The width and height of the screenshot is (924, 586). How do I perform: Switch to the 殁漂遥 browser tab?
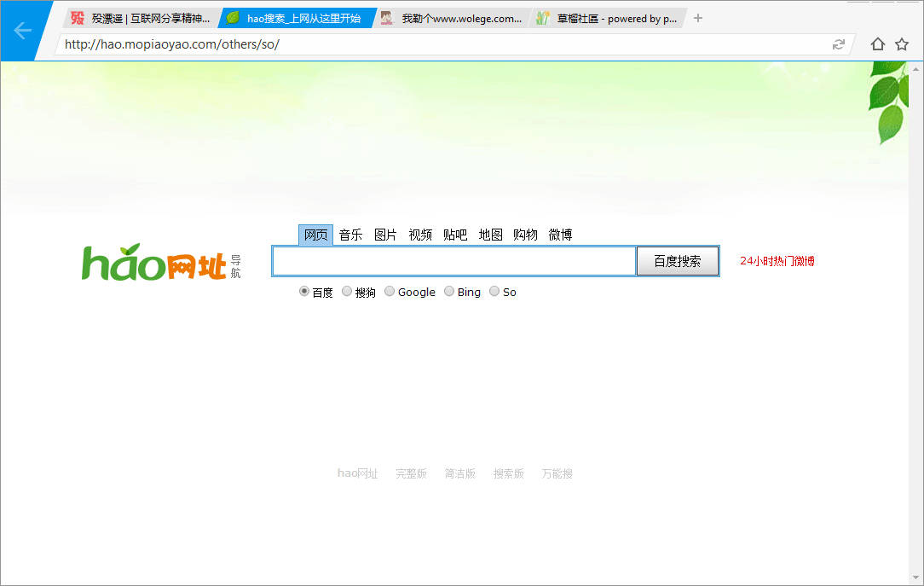click(141, 18)
